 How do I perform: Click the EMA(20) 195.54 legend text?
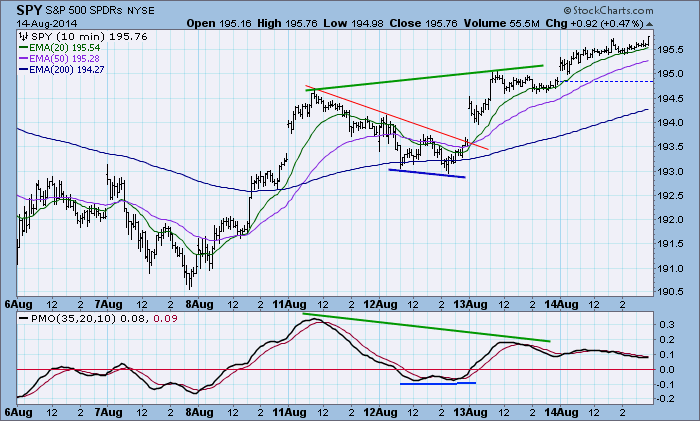click(x=65, y=48)
